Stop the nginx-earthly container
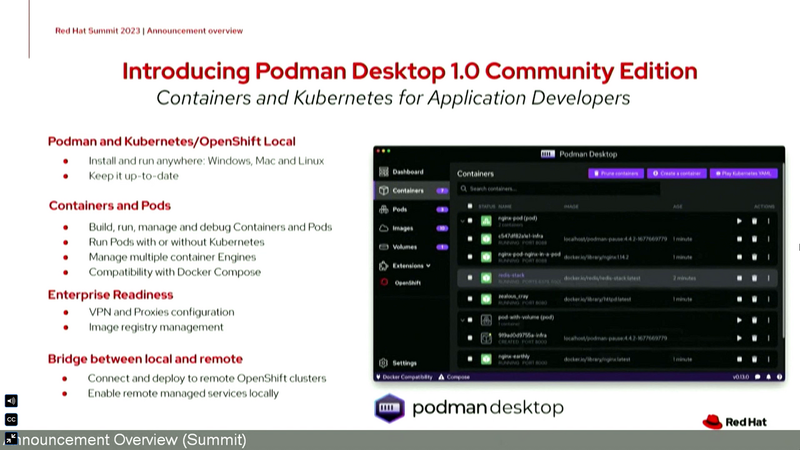 [739, 359]
